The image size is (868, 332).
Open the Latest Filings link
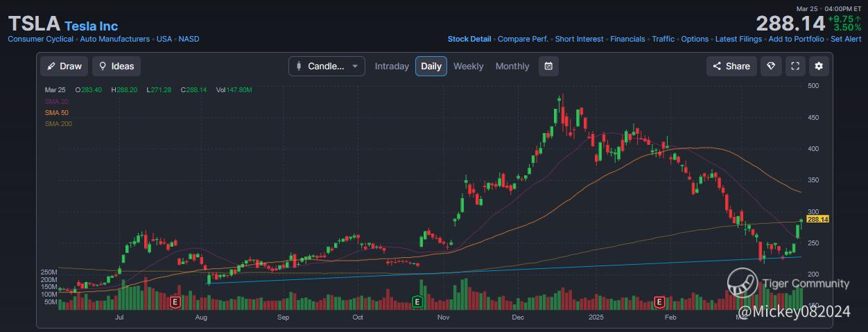coord(738,40)
